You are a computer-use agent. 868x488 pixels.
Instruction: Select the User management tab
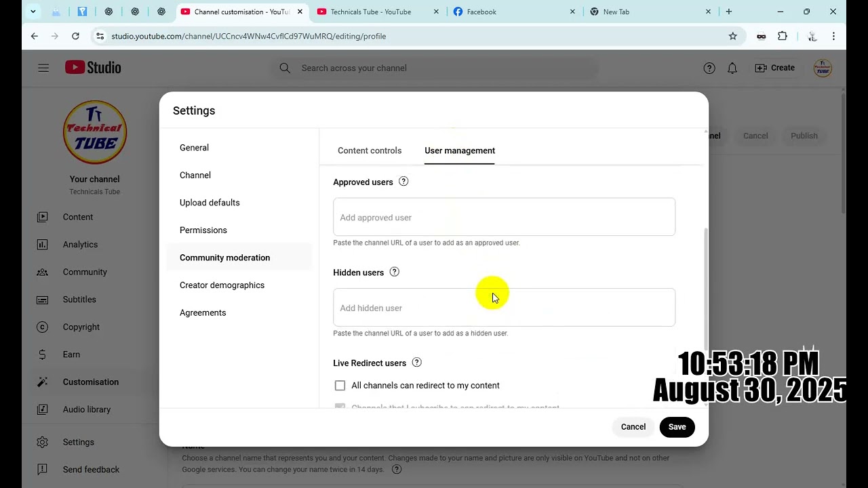(x=460, y=150)
